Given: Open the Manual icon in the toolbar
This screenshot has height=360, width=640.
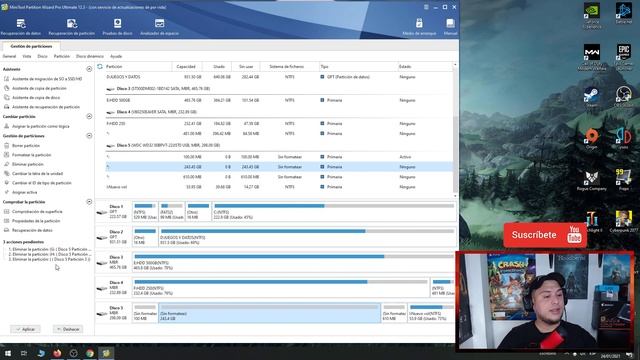Looking at the screenshot, I should coord(450,27).
